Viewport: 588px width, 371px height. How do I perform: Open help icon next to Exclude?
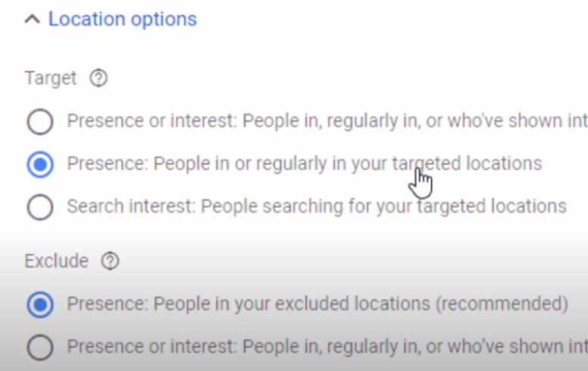click(x=110, y=262)
